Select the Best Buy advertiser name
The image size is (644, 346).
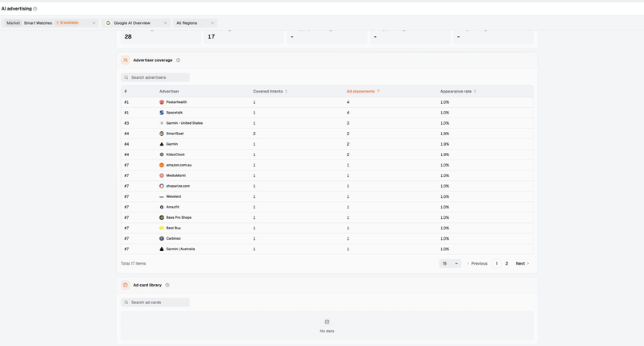pyautogui.click(x=173, y=229)
